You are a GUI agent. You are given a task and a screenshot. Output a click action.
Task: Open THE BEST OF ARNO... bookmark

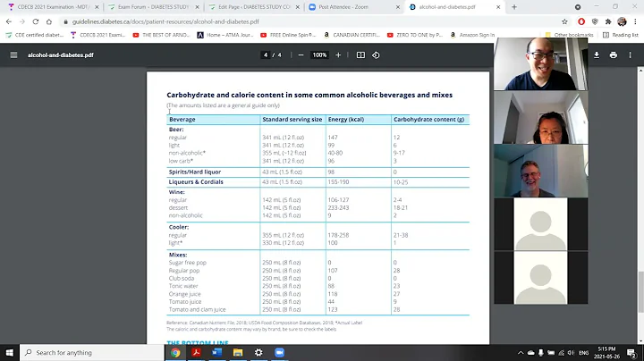tap(161, 35)
